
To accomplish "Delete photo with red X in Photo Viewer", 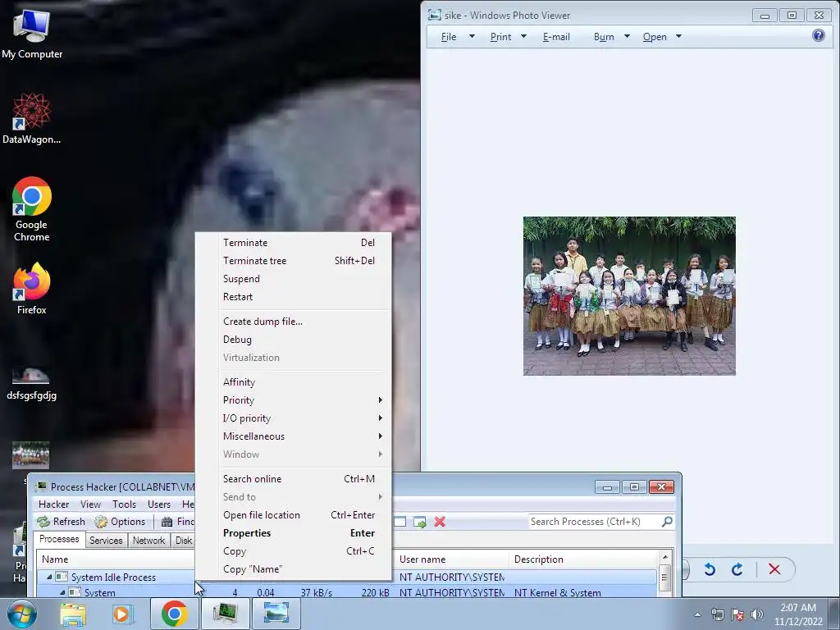I will [x=774, y=569].
